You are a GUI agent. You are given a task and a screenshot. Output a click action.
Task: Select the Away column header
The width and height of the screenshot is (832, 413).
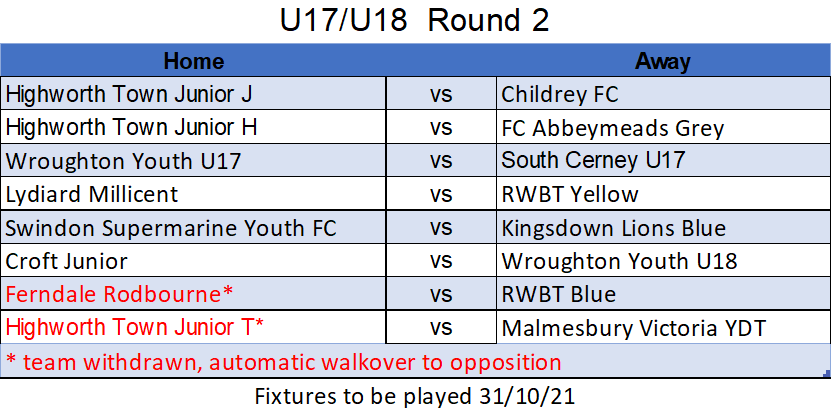663,61
